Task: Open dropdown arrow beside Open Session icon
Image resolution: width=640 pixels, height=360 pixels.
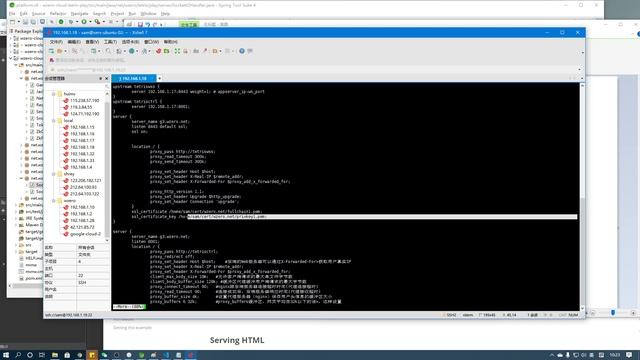Action: click(65, 51)
